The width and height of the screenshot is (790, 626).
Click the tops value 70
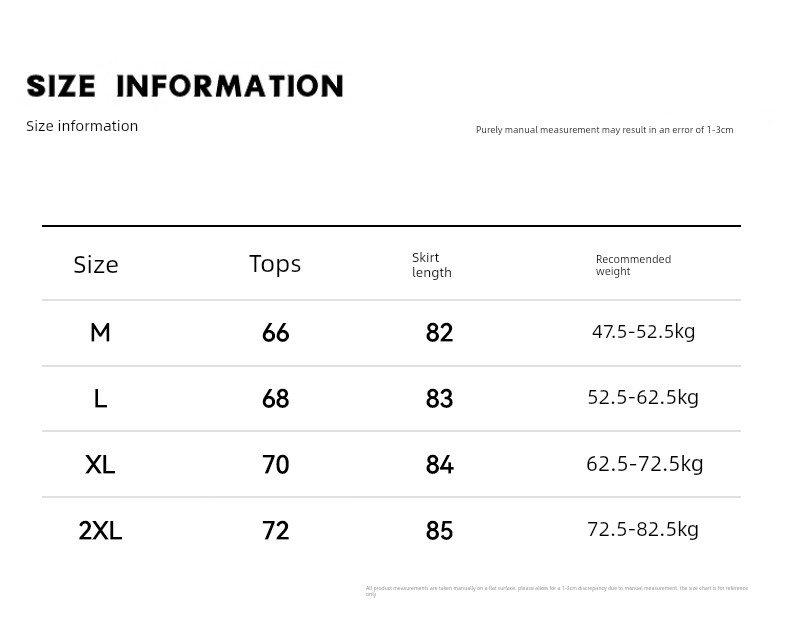pos(276,464)
